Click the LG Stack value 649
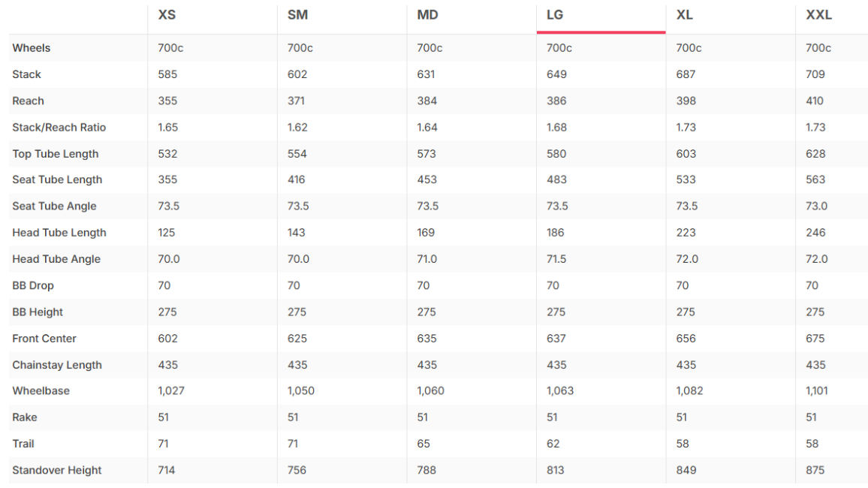The height and width of the screenshot is (488, 868). pos(556,74)
